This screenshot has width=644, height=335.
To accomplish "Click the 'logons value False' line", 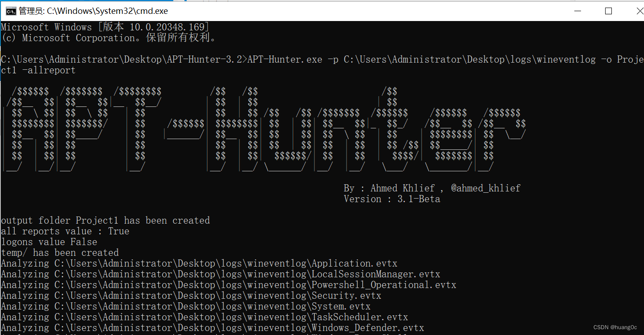I will pos(49,242).
